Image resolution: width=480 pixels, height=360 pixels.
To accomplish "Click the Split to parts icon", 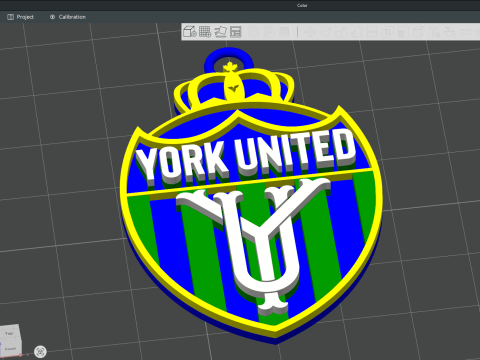I will (x=269, y=32).
